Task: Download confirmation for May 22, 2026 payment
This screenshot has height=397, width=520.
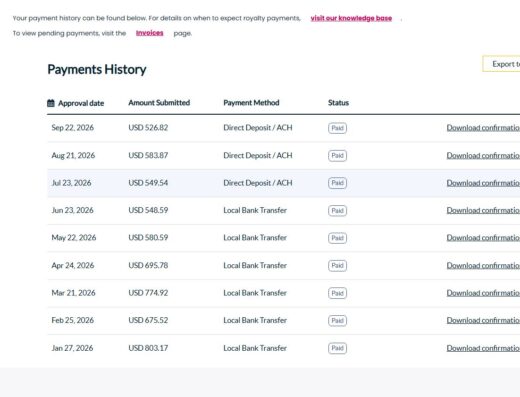Action: (483, 238)
